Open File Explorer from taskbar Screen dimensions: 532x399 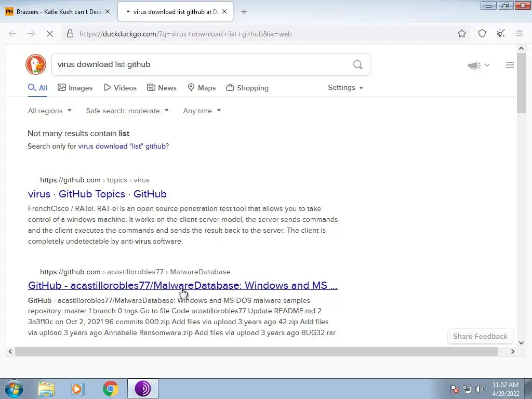tap(46, 389)
